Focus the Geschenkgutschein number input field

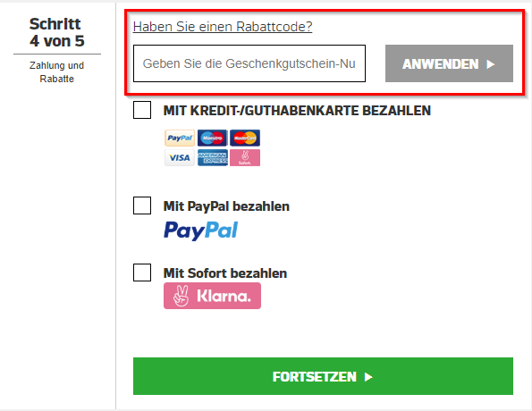tap(249, 63)
